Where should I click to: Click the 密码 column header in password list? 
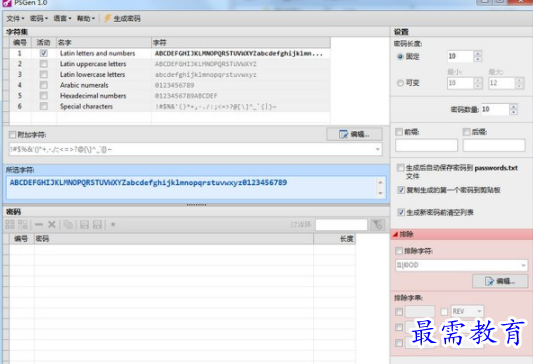point(174,239)
